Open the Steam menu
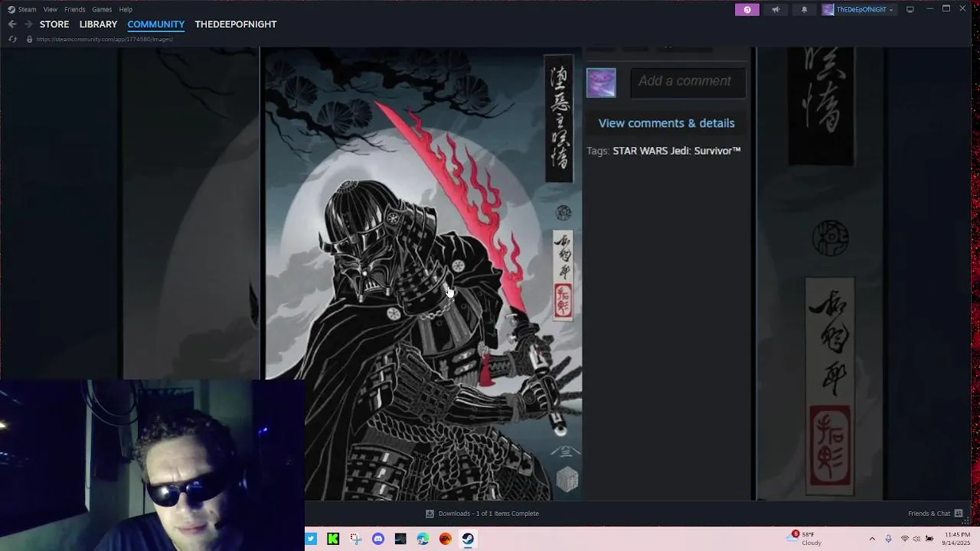 tap(28, 9)
